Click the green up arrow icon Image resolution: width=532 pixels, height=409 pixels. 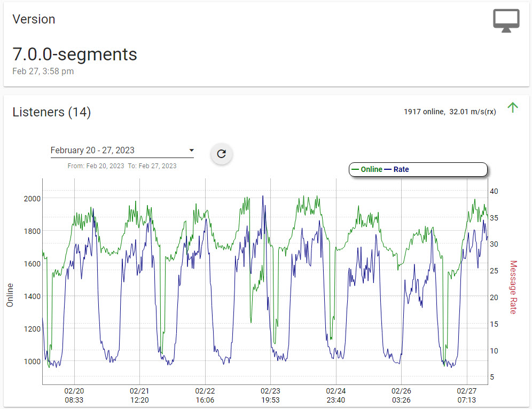coord(513,107)
